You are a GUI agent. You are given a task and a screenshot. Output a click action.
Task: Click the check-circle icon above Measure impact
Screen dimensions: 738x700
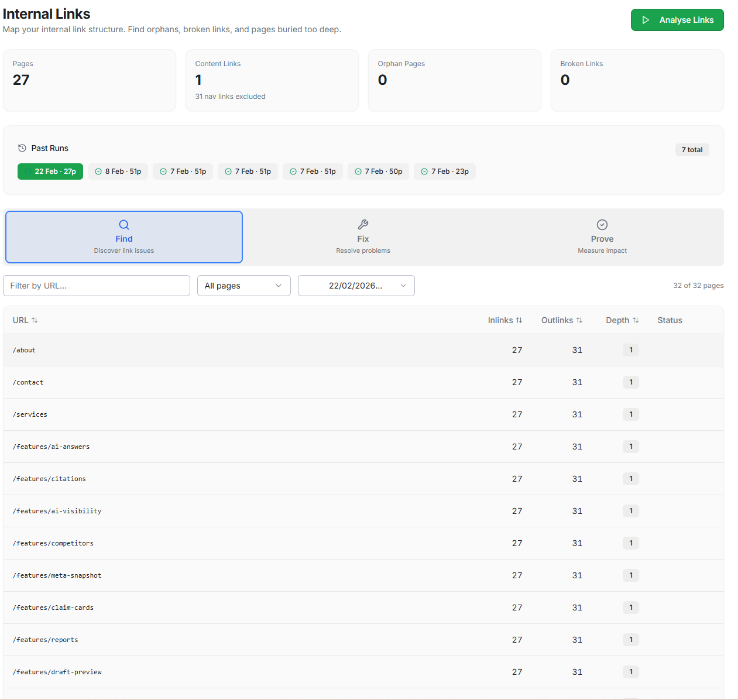tap(602, 224)
